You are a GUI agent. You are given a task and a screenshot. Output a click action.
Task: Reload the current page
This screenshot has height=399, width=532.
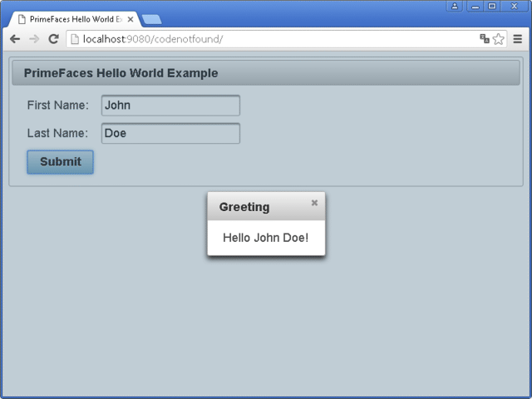[x=54, y=39]
